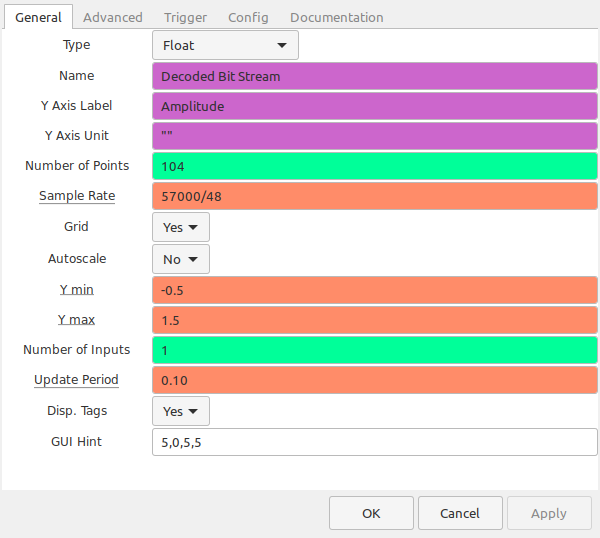Open the Disp. Tags dropdown
The image size is (600, 538).
point(181,411)
